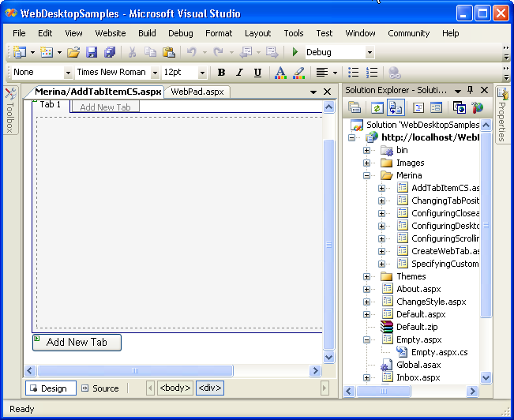Toggle Italic formatting

pos(239,73)
